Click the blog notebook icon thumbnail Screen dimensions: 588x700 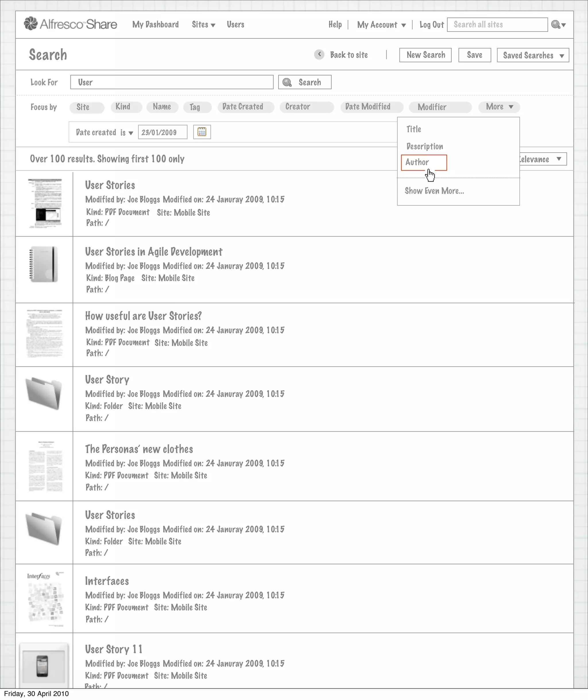pos(44,264)
